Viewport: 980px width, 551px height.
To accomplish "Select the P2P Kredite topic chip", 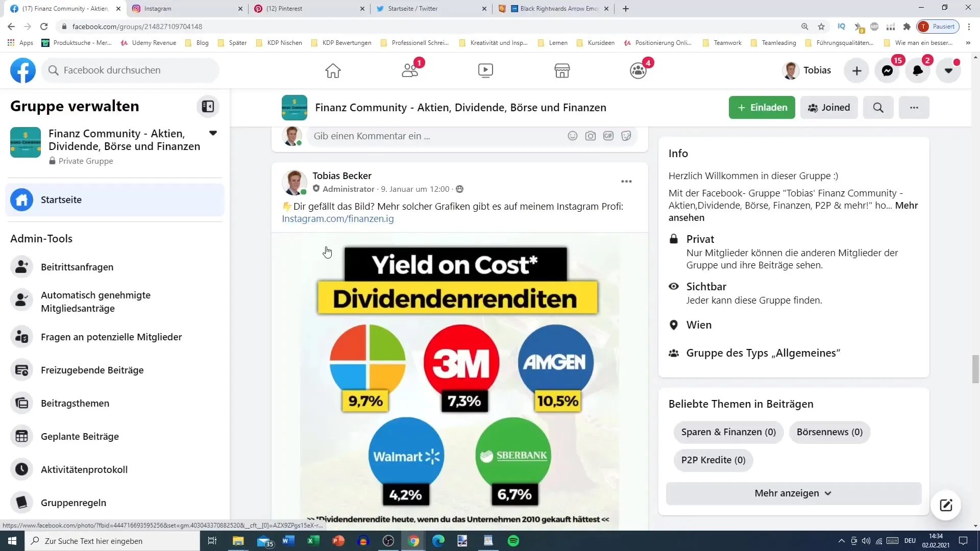I will click(713, 460).
